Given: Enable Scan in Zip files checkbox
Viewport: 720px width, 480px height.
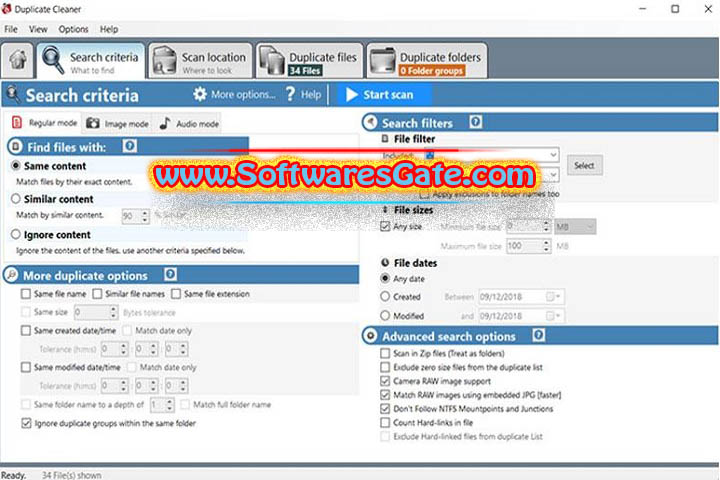Looking at the screenshot, I should tap(385, 353).
